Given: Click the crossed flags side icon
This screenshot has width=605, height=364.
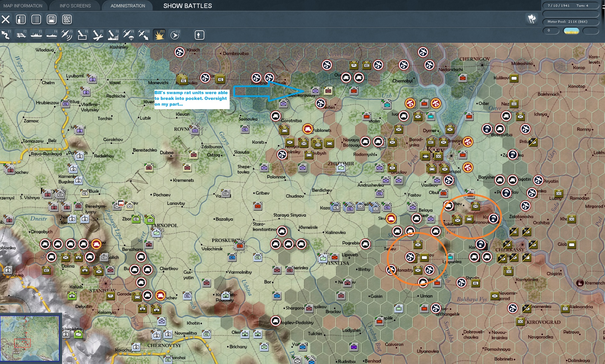Looking at the screenshot, I should pyautogui.click(x=532, y=19).
